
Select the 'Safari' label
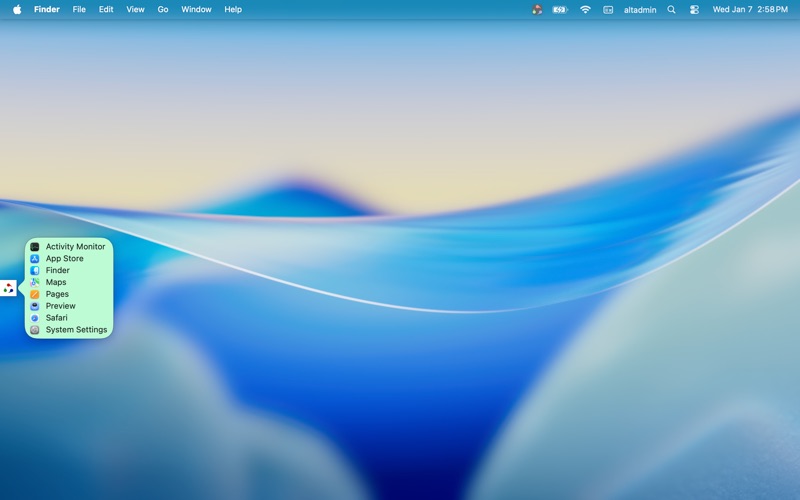pos(57,318)
